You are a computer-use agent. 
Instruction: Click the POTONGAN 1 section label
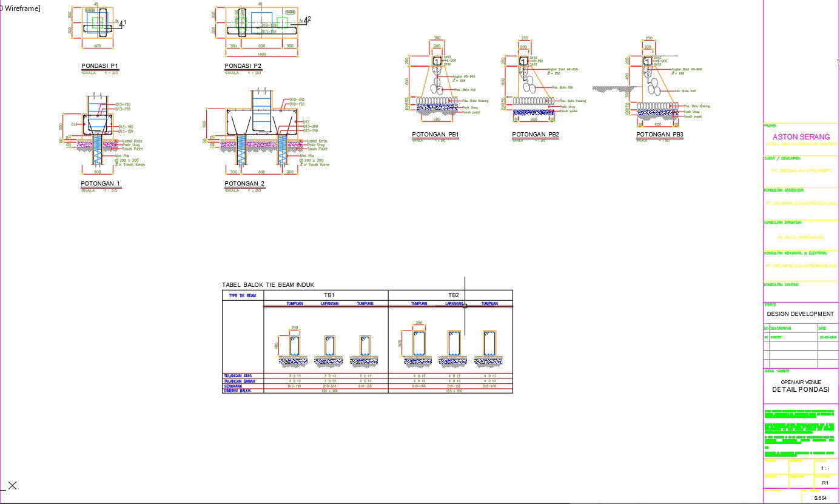[101, 184]
